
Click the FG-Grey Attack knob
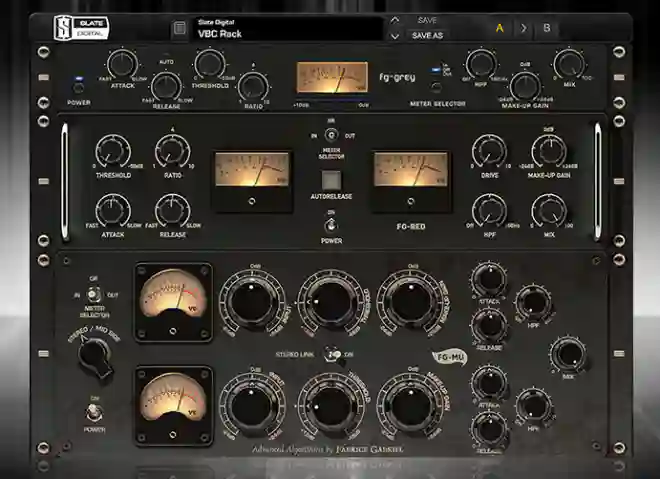(x=122, y=64)
